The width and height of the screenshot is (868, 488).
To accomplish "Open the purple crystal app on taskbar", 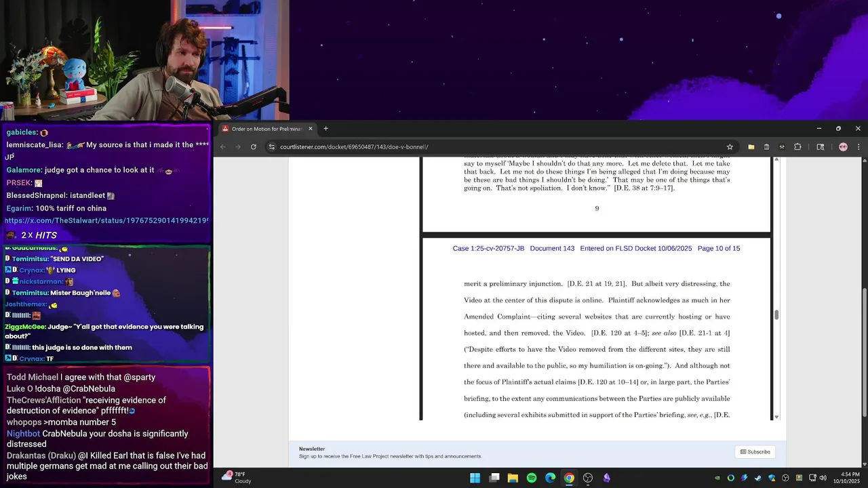I will [607, 478].
